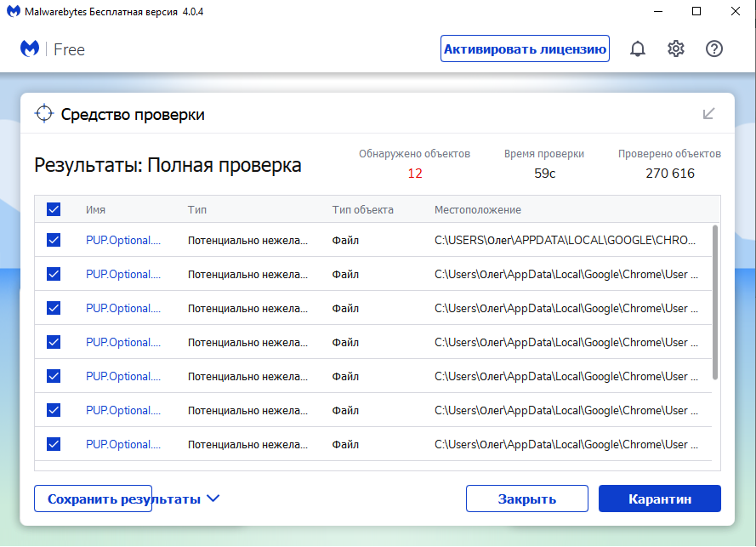Expand the Сохранить результаты dropdown arrow
This screenshot has width=756, height=547.
coord(213,499)
